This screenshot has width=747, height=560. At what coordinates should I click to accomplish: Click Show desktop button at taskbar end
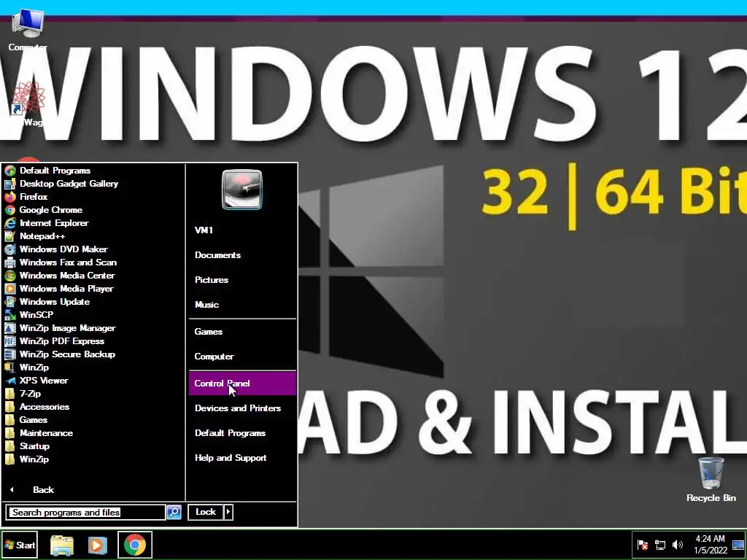pos(738,545)
